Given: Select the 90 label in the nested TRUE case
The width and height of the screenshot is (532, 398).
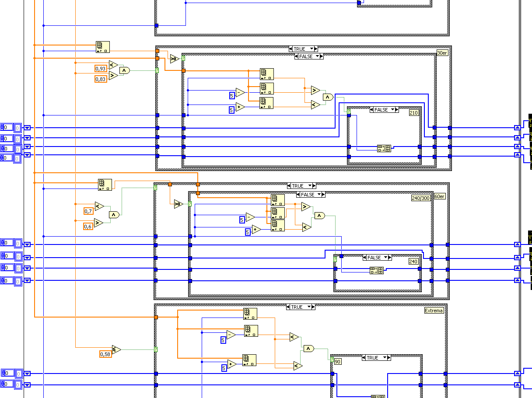Looking at the screenshot, I should click(338, 361).
